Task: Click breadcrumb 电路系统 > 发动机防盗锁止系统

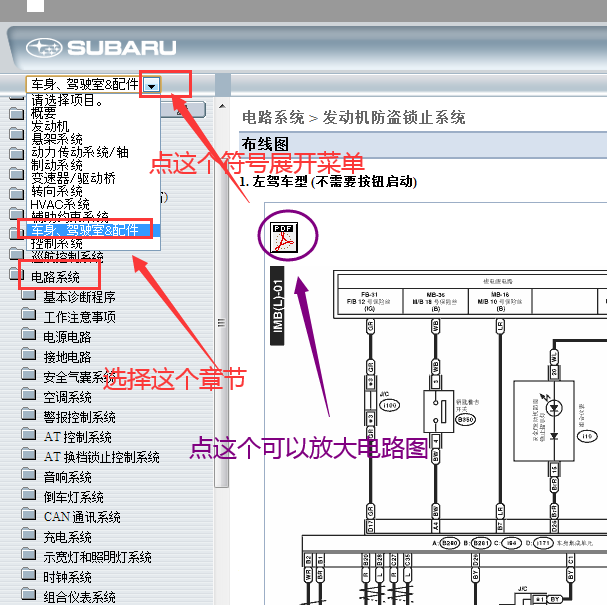Action: (353, 117)
